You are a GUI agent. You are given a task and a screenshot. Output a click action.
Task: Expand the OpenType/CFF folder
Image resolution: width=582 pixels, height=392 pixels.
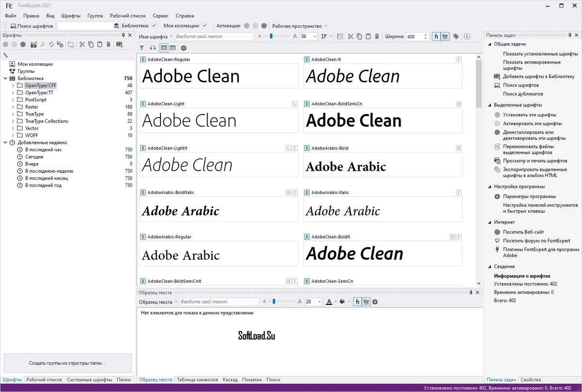click(14, 85)
